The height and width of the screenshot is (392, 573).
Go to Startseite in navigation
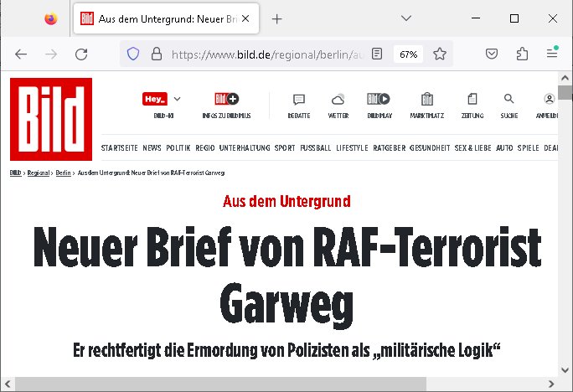click(120, 148)
